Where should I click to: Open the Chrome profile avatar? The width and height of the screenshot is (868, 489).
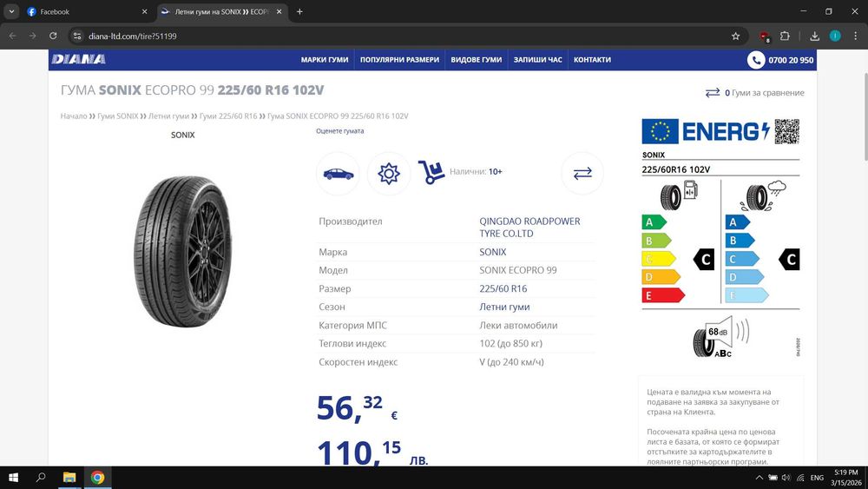click(835, 36)
